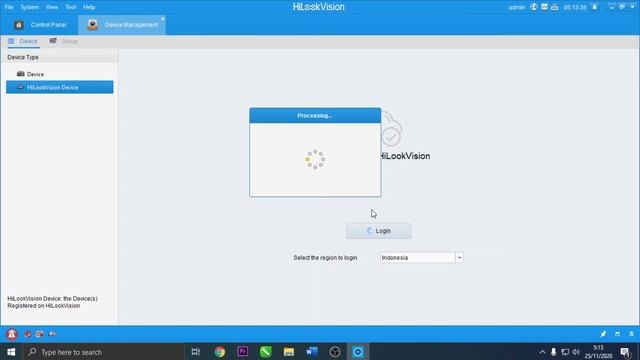Open the Help menu
Screen dimensions: 640x360
(89, 7)
